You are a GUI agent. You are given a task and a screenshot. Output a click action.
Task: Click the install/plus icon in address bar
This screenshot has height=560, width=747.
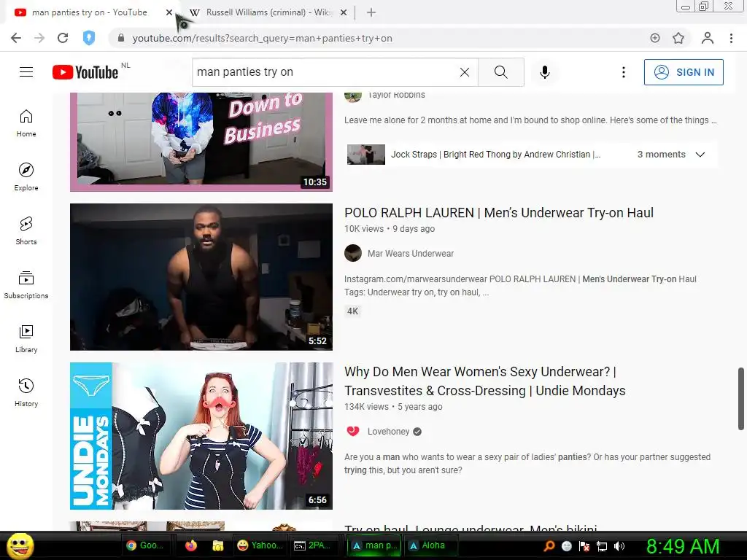click(655, 38)
